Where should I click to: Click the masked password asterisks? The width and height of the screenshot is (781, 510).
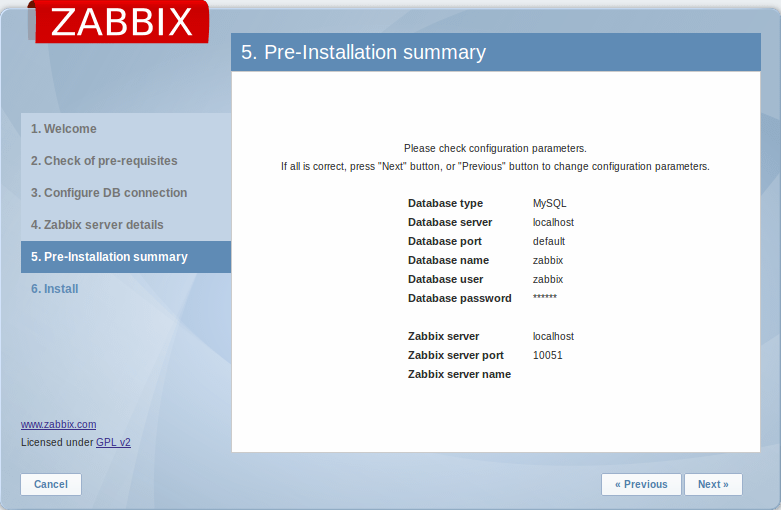coord(545,297)
